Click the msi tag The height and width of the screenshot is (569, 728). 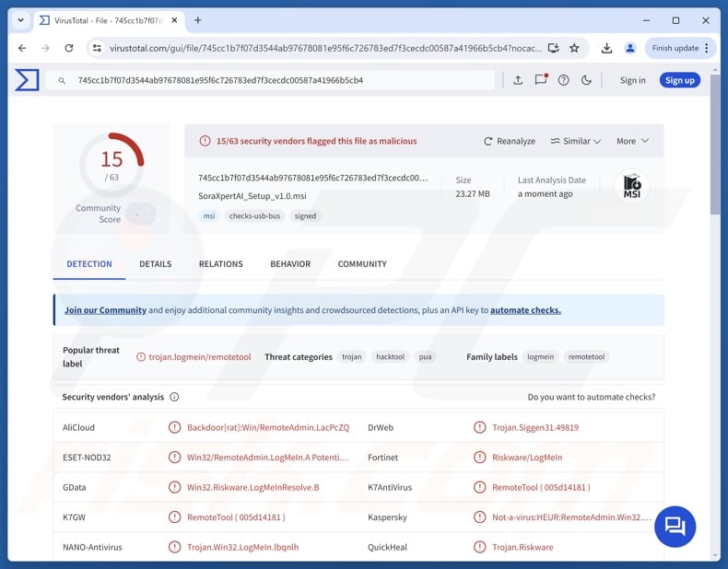point(209,216)
